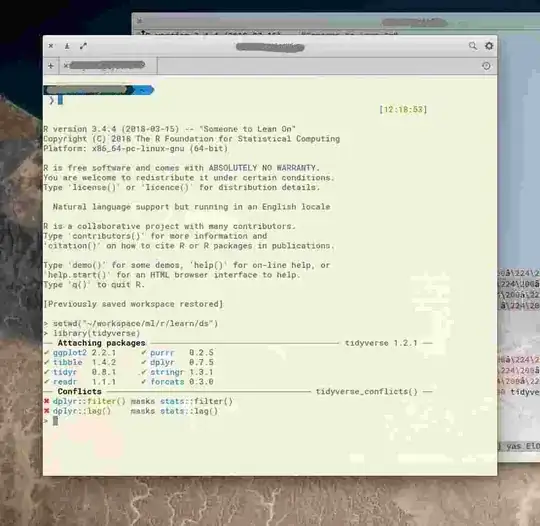
Task: Click the red x beside dplyr::filter()
Action: (46, 401)
